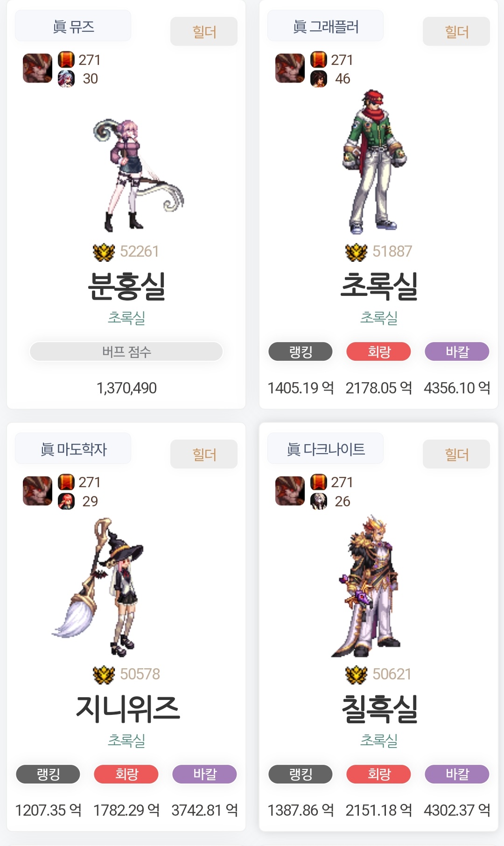
Task: Click the gold crown icon beside 50578
Action: pyautogui.click(x=104, y=674)
